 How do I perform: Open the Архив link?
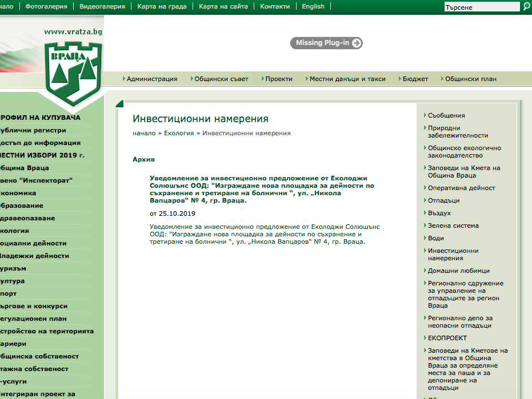coord(143,159)
